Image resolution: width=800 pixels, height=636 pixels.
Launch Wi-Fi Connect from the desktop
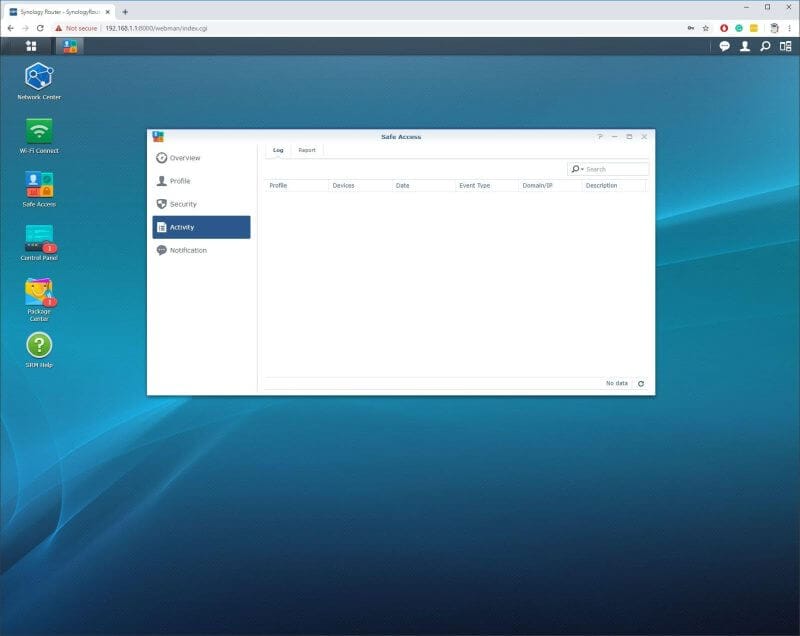[39, 131]
